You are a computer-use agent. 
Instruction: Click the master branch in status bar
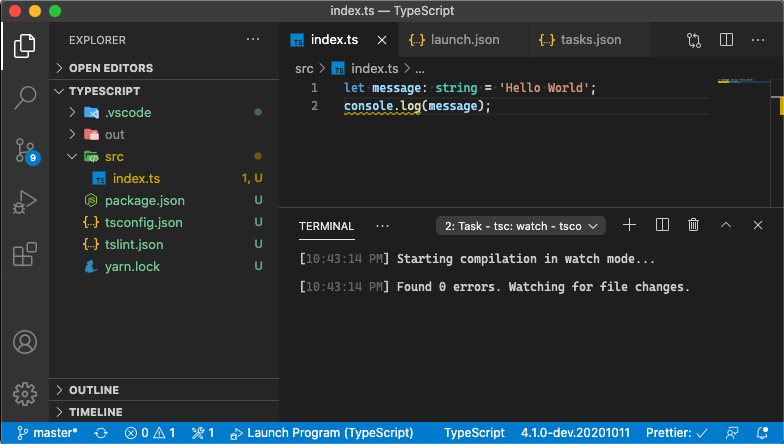[x=47, y=433]
